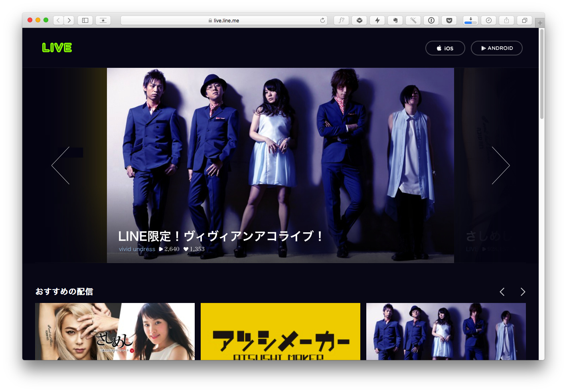
Task: Open a new tab with plus button
Action: tap(540, 23)
